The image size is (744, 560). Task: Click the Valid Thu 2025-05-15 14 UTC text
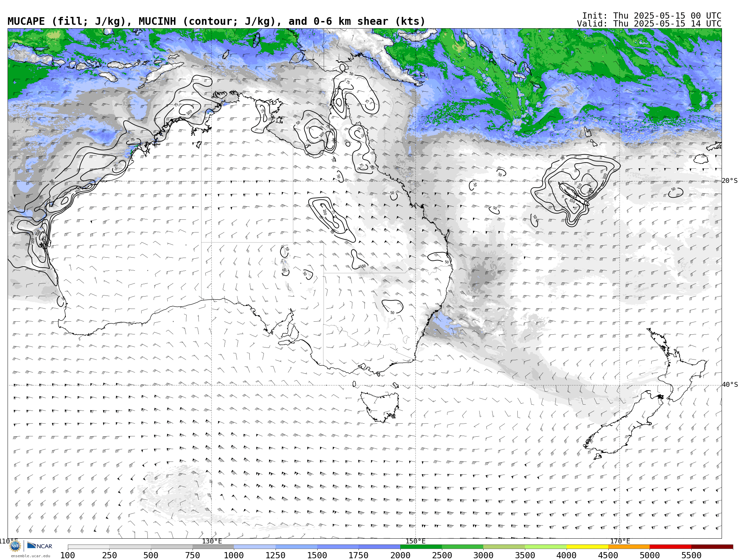point(649,24)
